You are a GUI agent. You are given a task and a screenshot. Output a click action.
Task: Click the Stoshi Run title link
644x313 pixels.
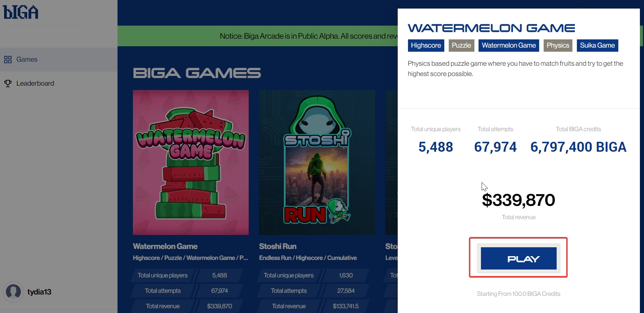(x=278, y=247)
